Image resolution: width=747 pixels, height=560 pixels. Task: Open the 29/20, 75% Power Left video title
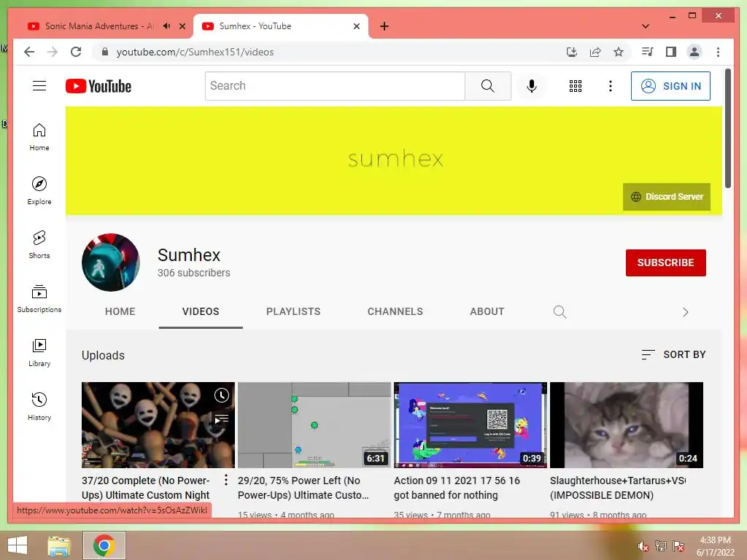pyautogui.click(x=303, y=488)
